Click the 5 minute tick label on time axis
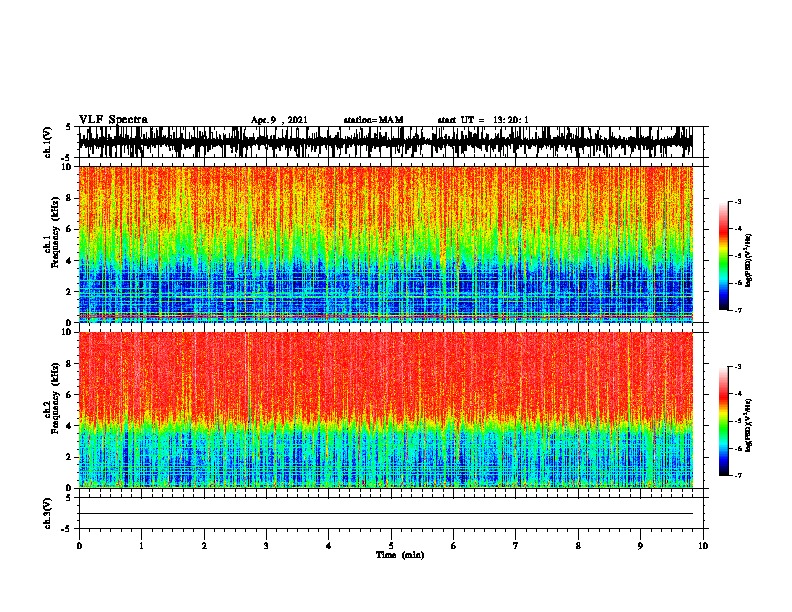 pyautogui.click(x=391, y=546)
